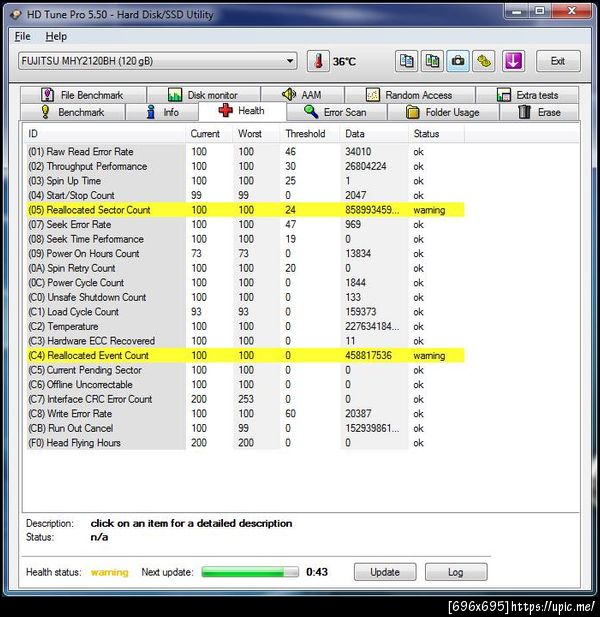Switch to the Erase tab
600x617 pixels.
pos(539,112)
